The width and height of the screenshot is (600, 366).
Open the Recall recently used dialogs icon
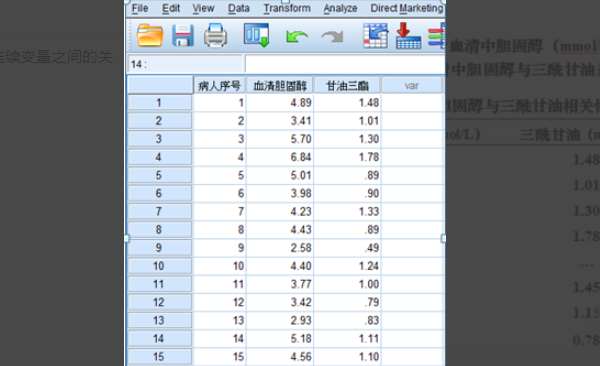[256, 35]
